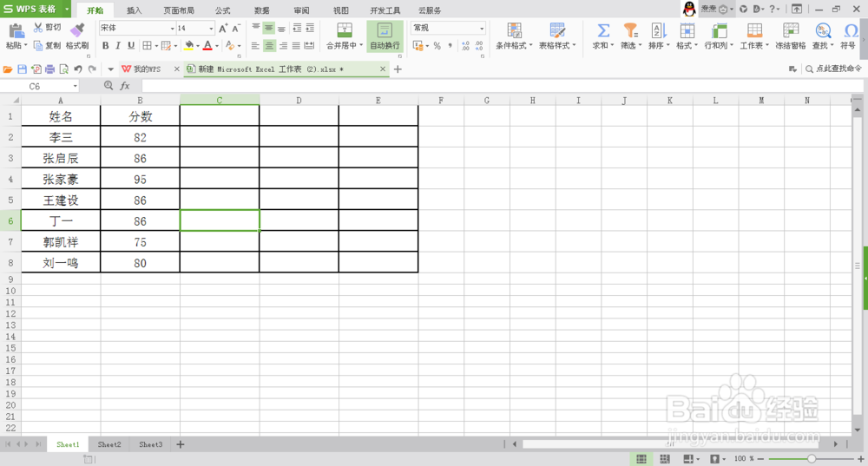This screenshot has height=466, width=868.
Task: Open the Name Box dropdown for C6
Action: 75,86
